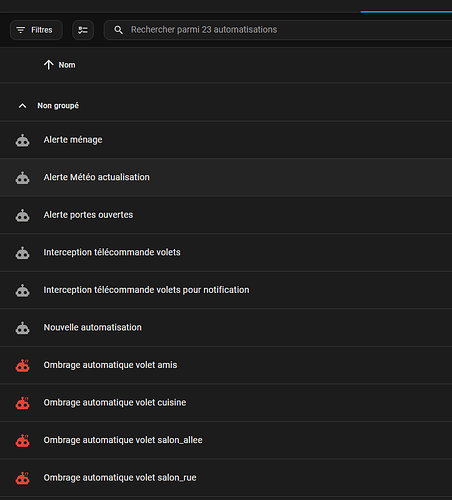Image resolution: width=452 pixels, height=500 pixels.
Task: Toggle the ascending sort arrow next to Nom
Action: [x=49, y=65]
